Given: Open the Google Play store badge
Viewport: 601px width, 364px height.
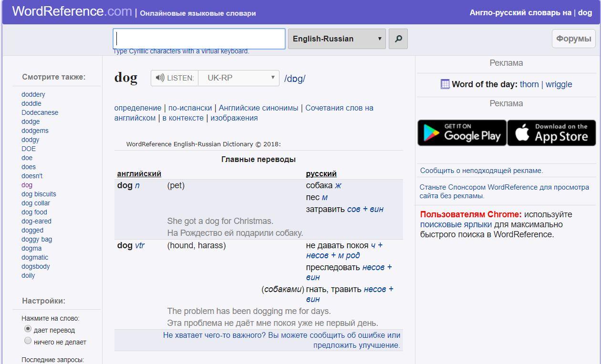Looking at the screenshot, I should (x=462, y=132).
